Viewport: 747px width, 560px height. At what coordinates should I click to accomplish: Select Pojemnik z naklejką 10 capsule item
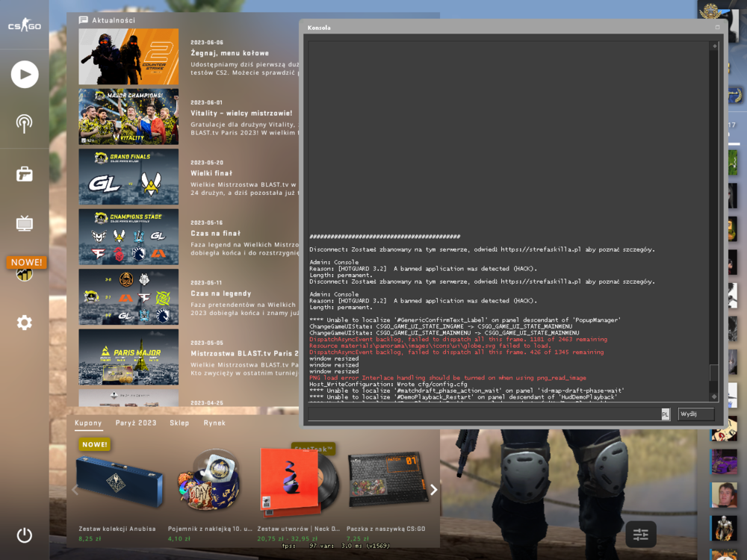click(x=208, y=480)
